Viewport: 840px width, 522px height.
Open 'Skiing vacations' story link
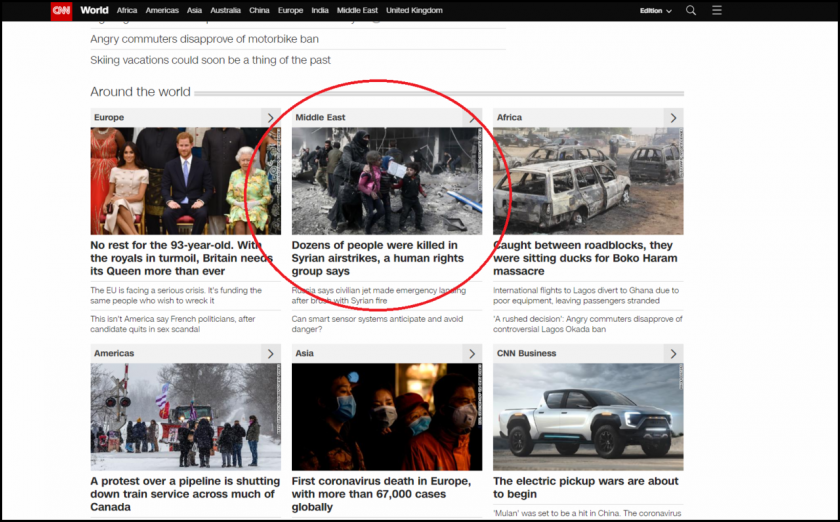210,60
